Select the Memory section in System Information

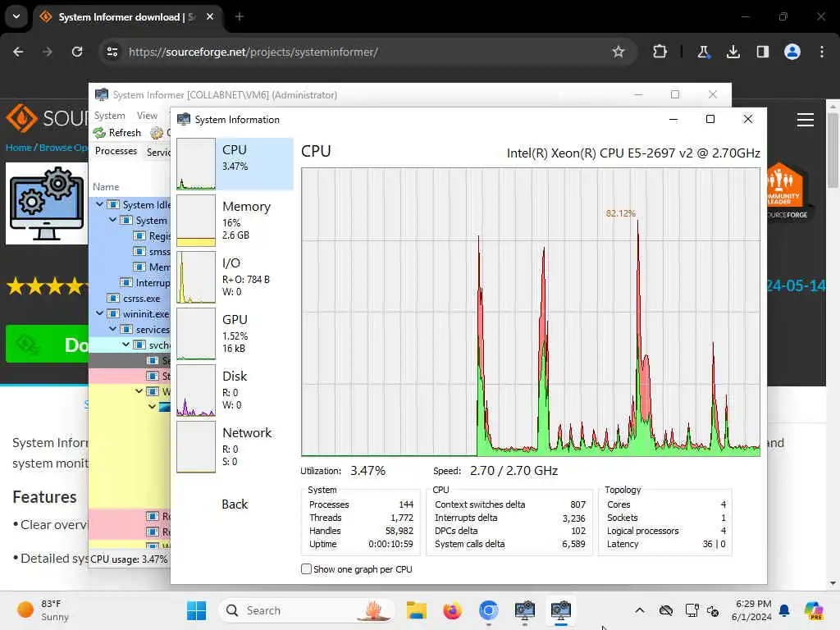[x=235, y=220]
